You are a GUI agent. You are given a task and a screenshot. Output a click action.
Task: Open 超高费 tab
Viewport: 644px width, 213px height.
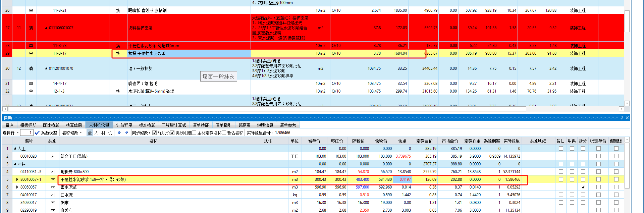(245, 125)
